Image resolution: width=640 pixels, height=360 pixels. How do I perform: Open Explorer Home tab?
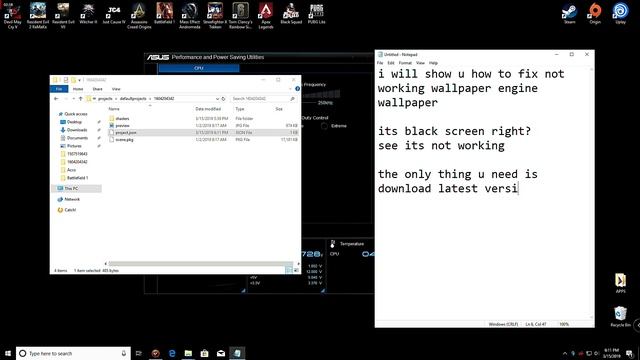point(78,89)
